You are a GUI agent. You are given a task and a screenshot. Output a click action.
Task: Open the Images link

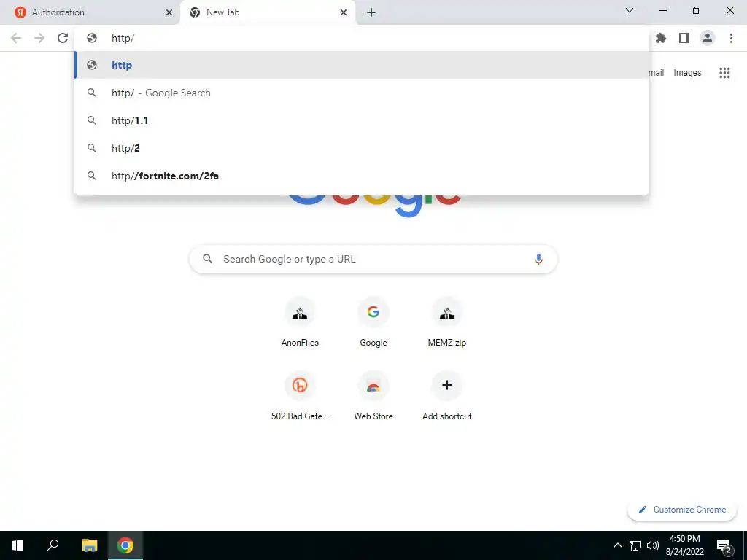click(x=687, y=73)
